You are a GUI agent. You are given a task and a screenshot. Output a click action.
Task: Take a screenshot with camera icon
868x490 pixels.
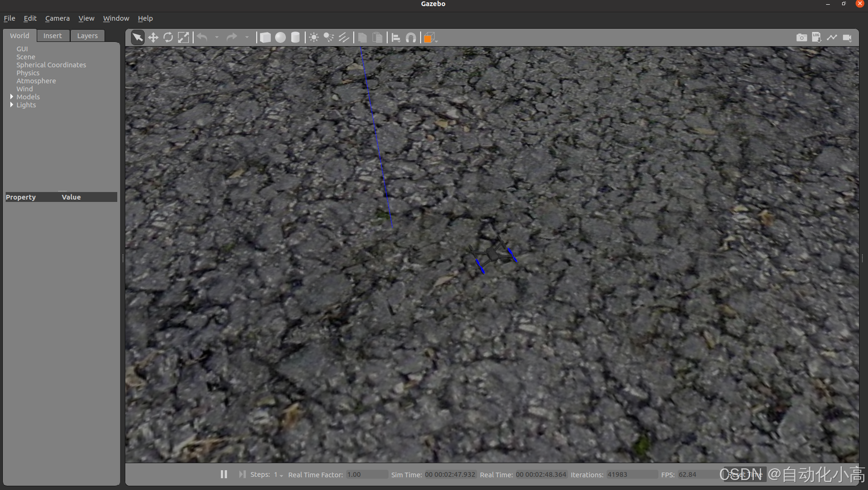point(802,38)
